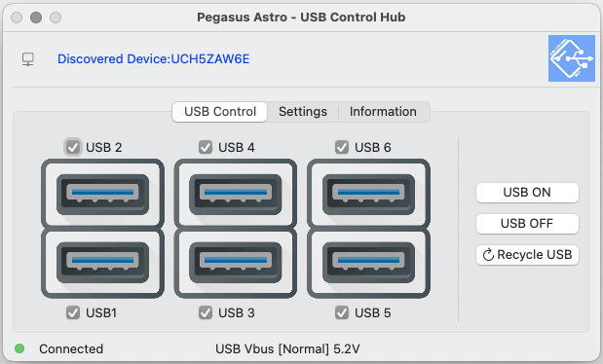Switch to the Settings tab
The image size is (603, 364).
click(x=303, y=112)
